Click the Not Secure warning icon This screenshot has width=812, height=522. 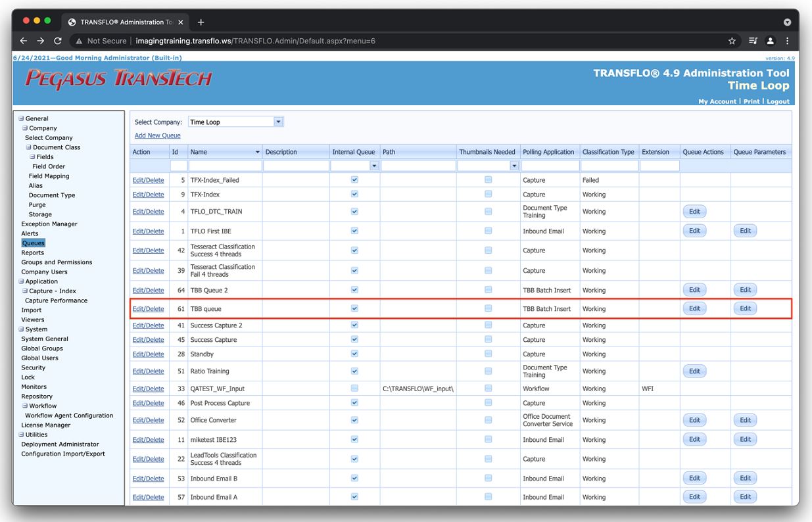(80, 41)
